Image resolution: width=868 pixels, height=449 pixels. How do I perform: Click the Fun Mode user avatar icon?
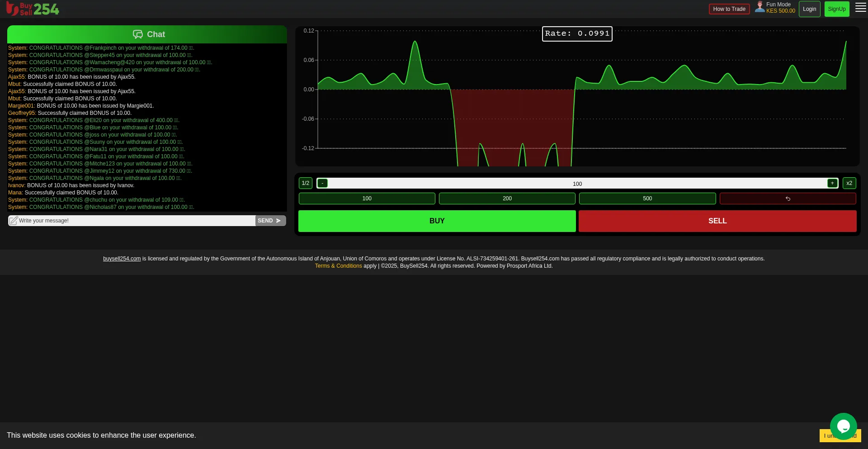pyautogui.click(x=759, y=7)
